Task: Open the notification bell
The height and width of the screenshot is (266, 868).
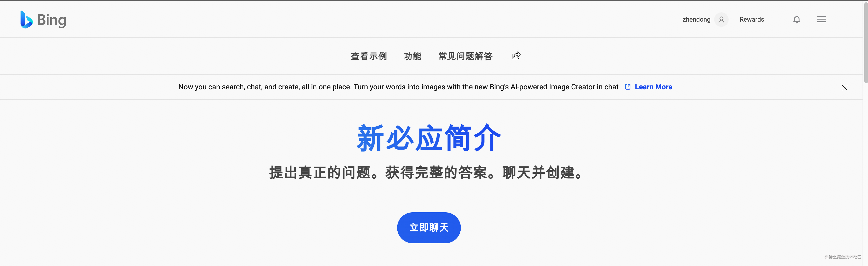Action: click(x=797, y=19)
